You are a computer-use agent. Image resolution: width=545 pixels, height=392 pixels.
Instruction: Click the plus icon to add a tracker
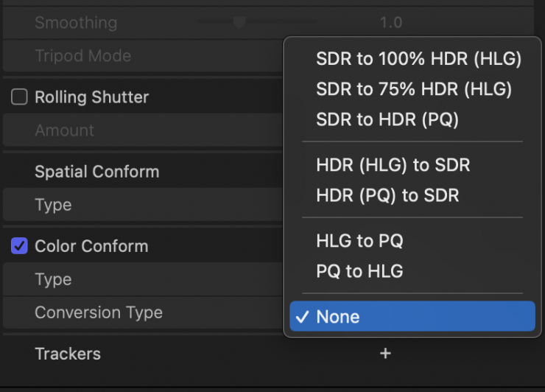(385, 354)
